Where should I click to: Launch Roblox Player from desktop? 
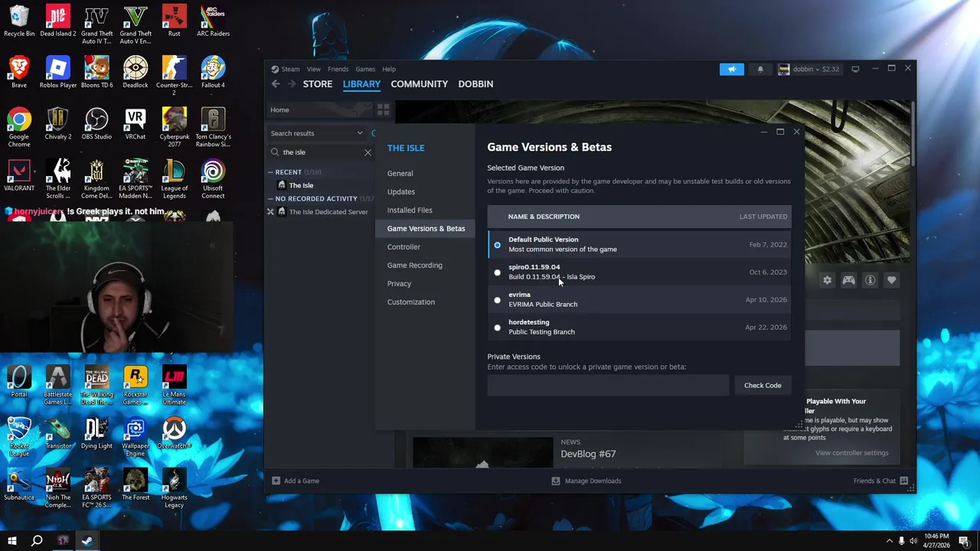tap(57, 72)
